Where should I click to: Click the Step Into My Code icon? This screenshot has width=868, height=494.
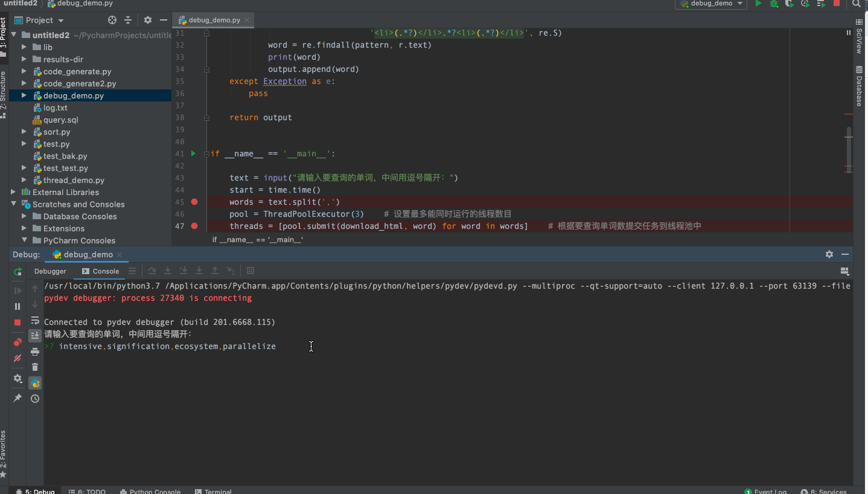[183, 271]
